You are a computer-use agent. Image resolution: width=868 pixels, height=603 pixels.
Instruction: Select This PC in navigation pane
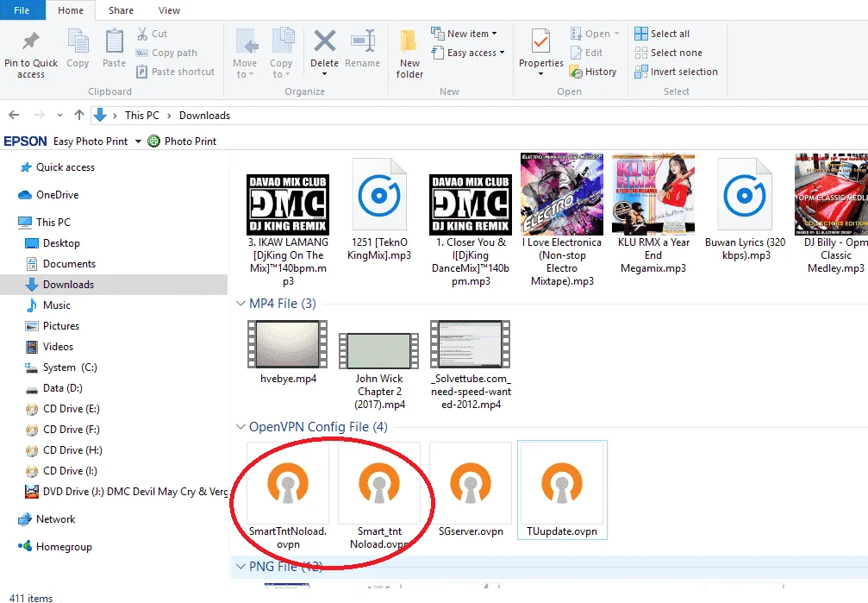point(44,223)
